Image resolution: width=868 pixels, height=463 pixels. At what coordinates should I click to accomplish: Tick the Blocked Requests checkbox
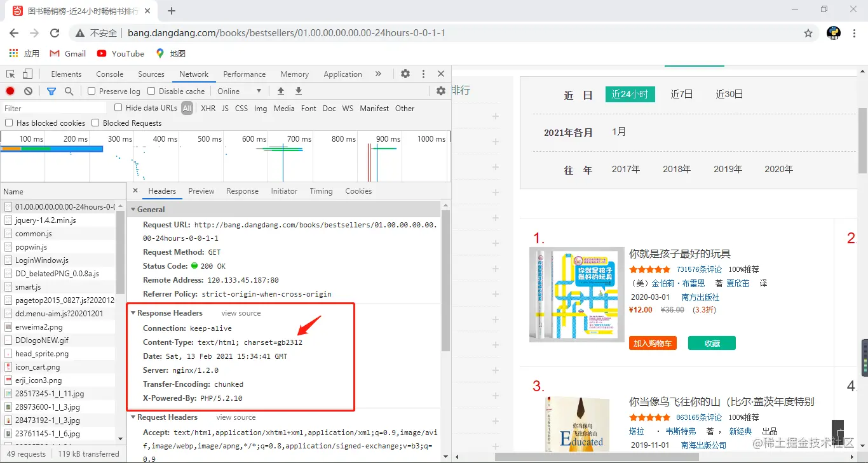tap(95, 123)
